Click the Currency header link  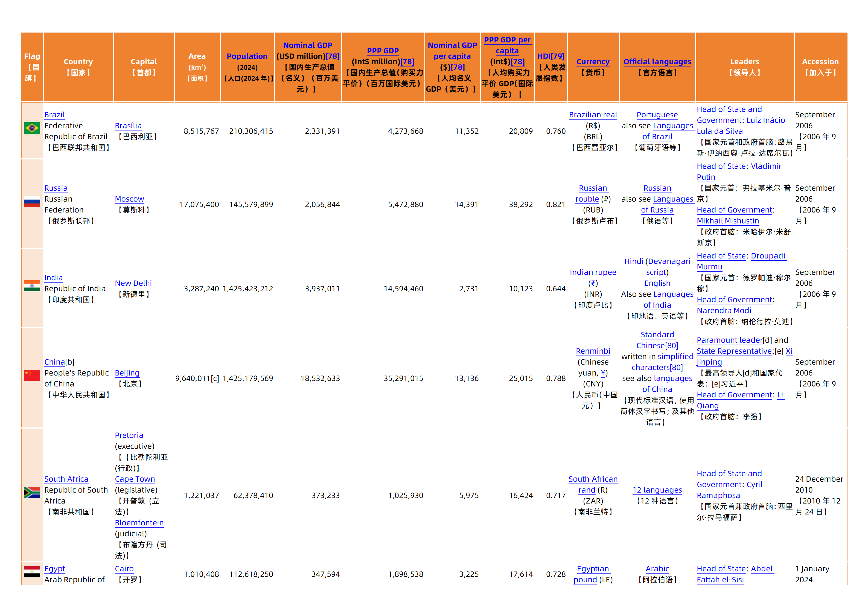[593, 62]
